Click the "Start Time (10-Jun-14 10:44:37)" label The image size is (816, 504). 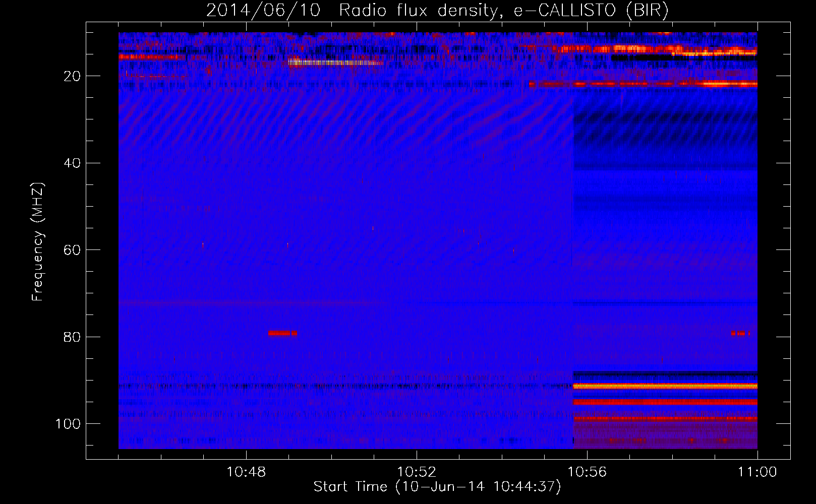tap(437, 487)
